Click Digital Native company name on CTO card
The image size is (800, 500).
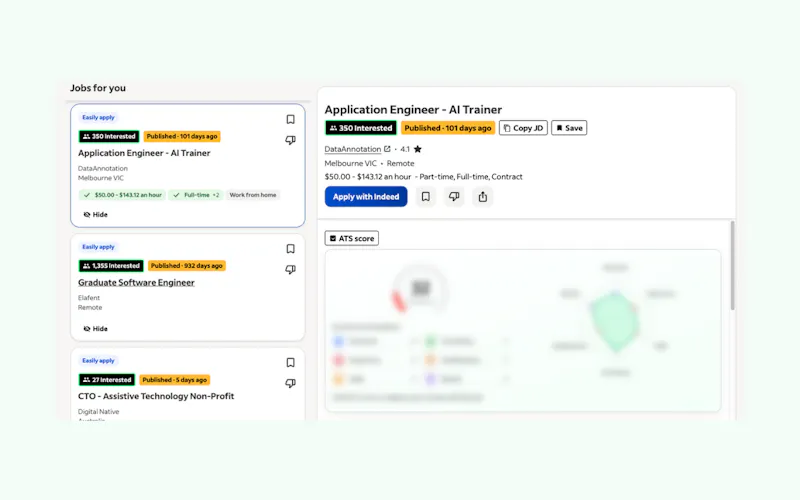[98, 412]
